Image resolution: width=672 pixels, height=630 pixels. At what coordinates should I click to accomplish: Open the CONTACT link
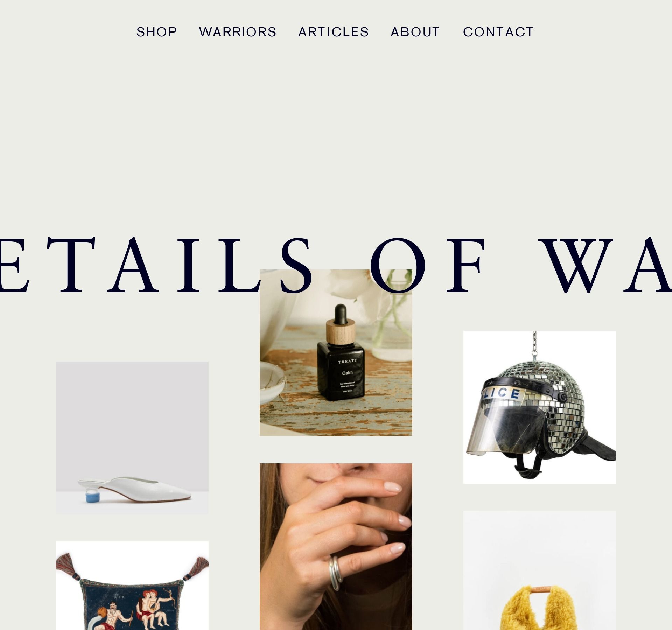(x=498, y=32)
